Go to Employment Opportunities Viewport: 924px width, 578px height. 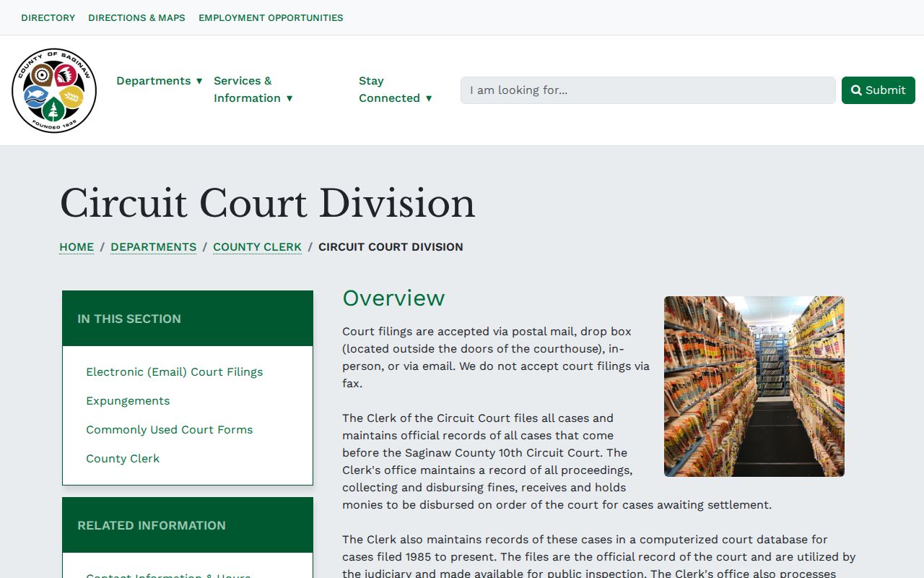pyautogui.click(x=271, y=17)
